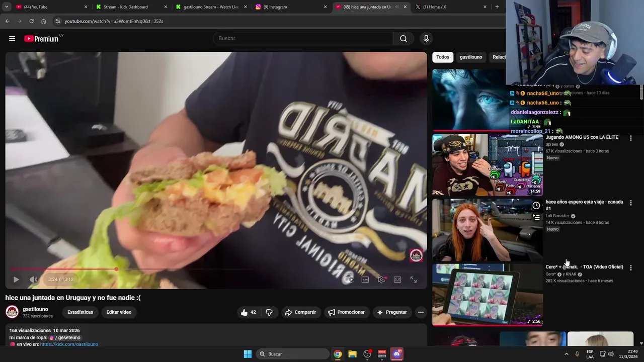Add the canada #1 video to queue

(536, 217)
